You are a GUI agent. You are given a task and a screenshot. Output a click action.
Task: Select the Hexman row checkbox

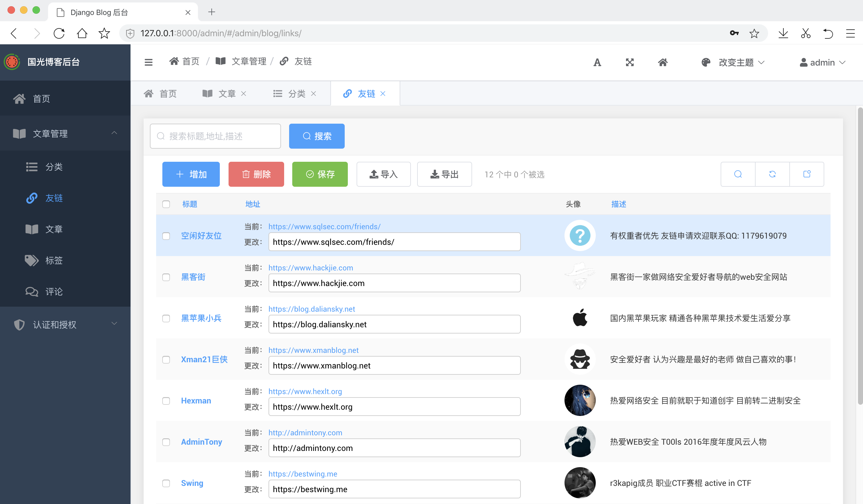[166, 401]
